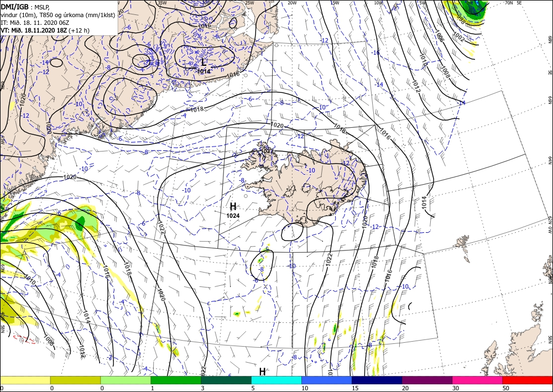Click the '5' value on the legend scale
The width and height of the screenshot is (553, 392).
click(x=253, y=388)
